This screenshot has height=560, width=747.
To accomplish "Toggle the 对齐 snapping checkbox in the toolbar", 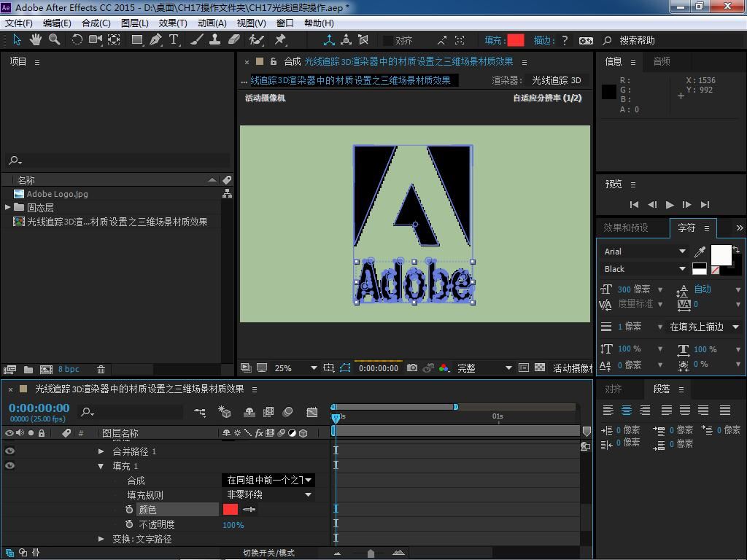I will click(388, 41).
